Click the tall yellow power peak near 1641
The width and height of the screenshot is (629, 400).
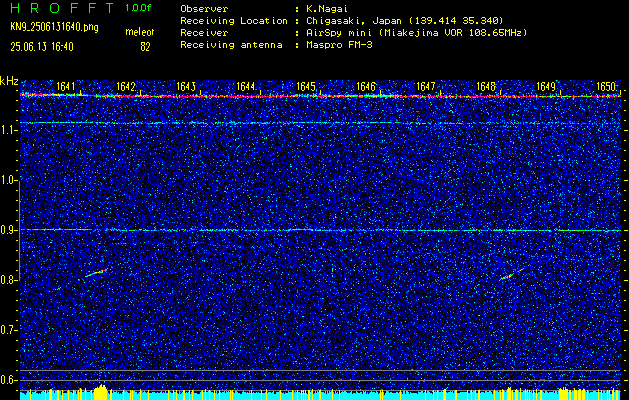pyautogui.click(x=101, y=392)
